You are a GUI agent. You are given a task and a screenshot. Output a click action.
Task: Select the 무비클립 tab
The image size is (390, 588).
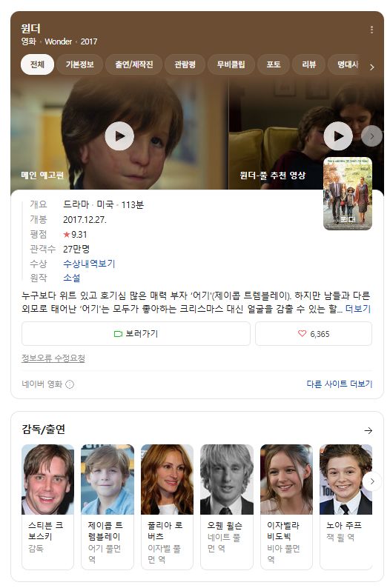pos(231,64)
